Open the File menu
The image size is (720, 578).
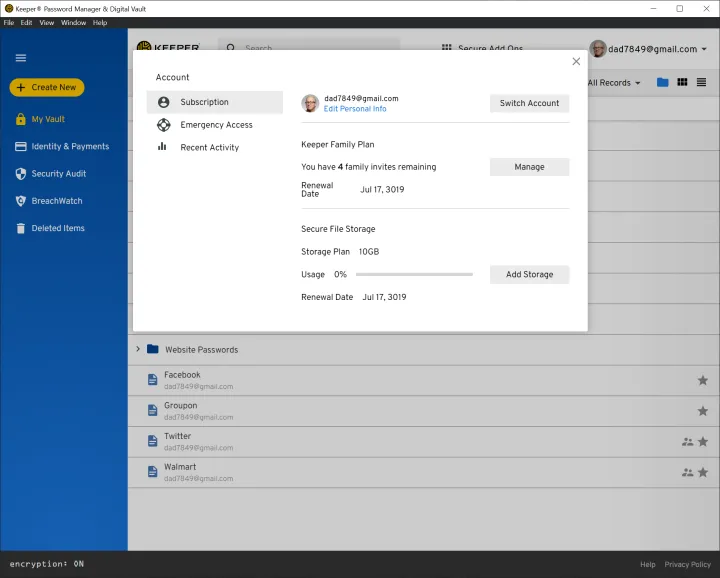point(9,22)
